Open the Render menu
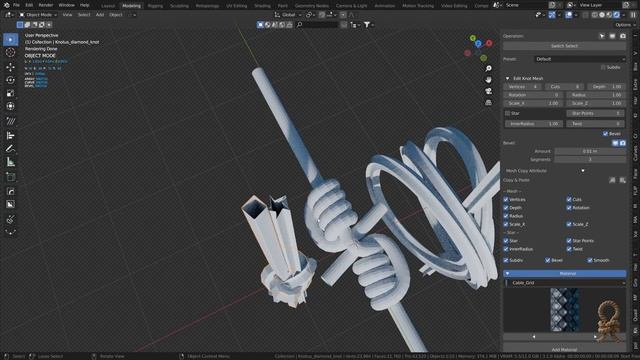 click(46, 5)
